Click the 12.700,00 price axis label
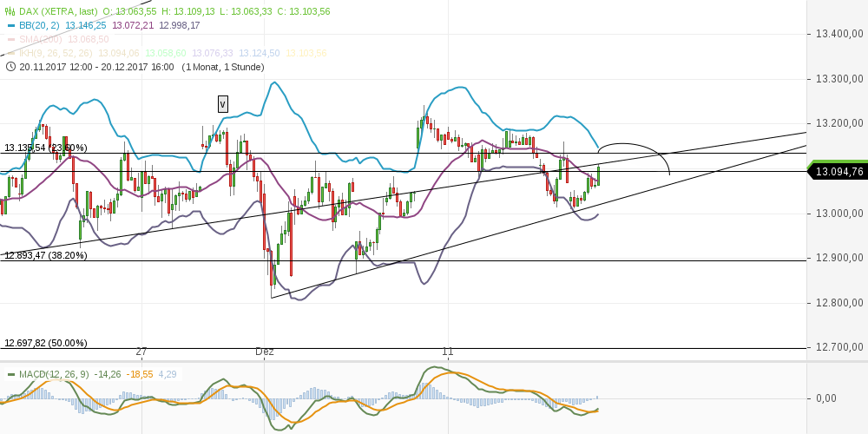The height and width of the screenshot is (434, 868). pos(839,347)
